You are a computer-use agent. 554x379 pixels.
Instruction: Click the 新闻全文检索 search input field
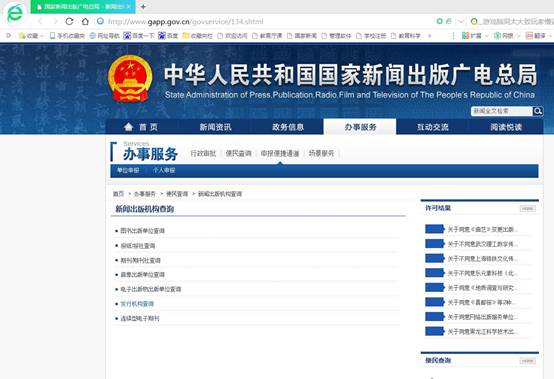tap(502, 111)
